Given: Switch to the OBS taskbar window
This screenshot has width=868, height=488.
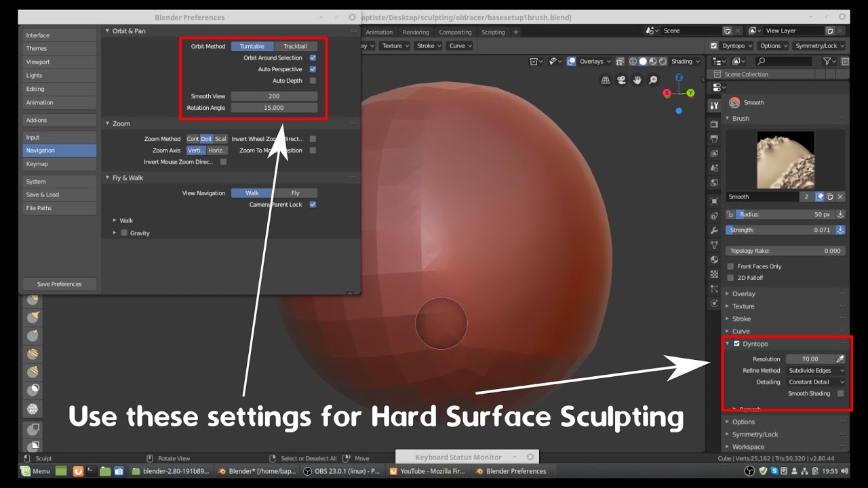Looking at the screenshot, I should (x=341, y=471).
